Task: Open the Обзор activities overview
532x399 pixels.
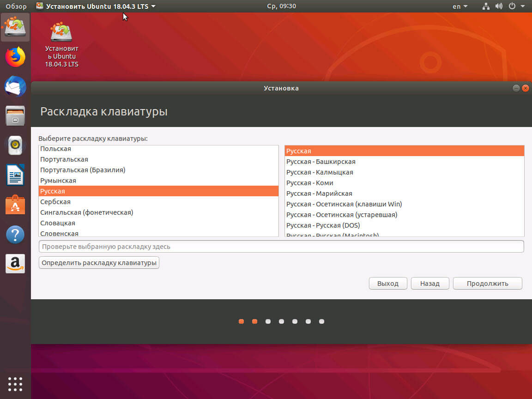Action: pos(16,6)
